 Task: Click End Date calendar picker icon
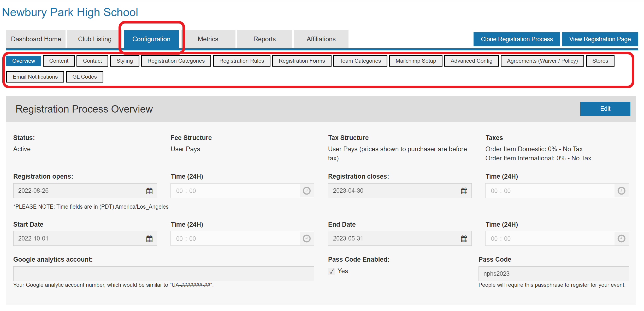(x=464, y=239)
